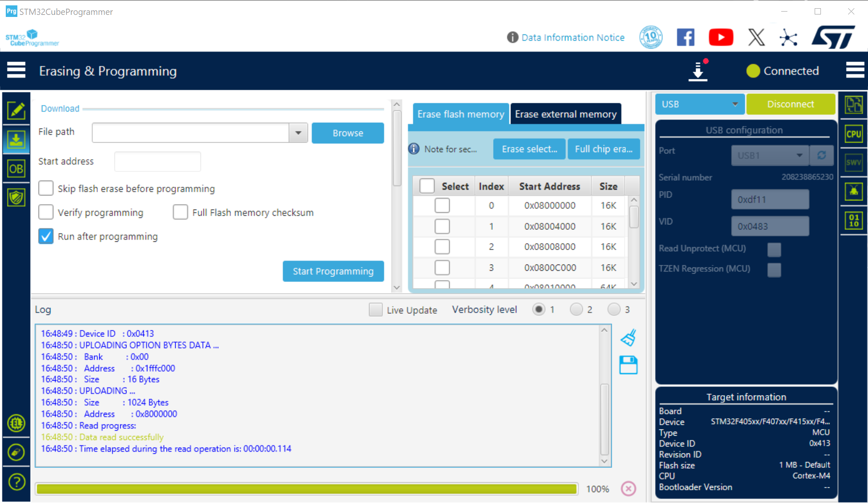Image resolution: width=868 pixels, height=503 pixels.
Task: Click the ST logo
Action: coord(833,37)
